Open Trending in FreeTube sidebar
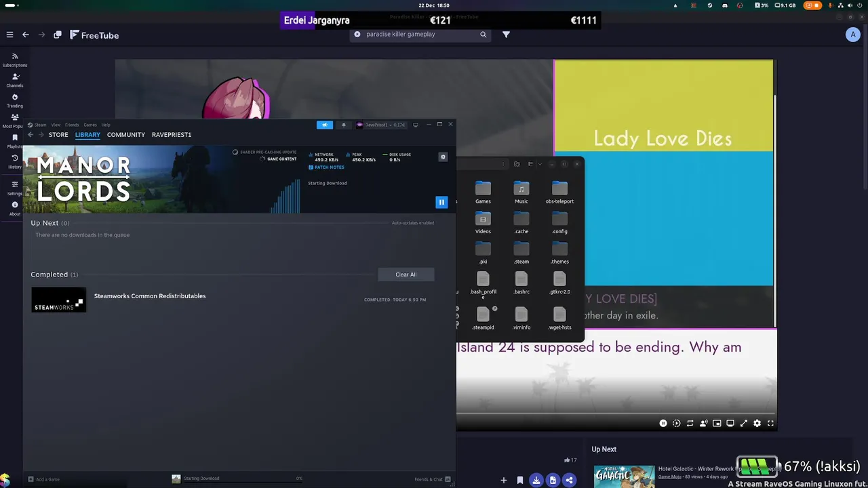This screenshot has width=868, height=488. (15, 101)
